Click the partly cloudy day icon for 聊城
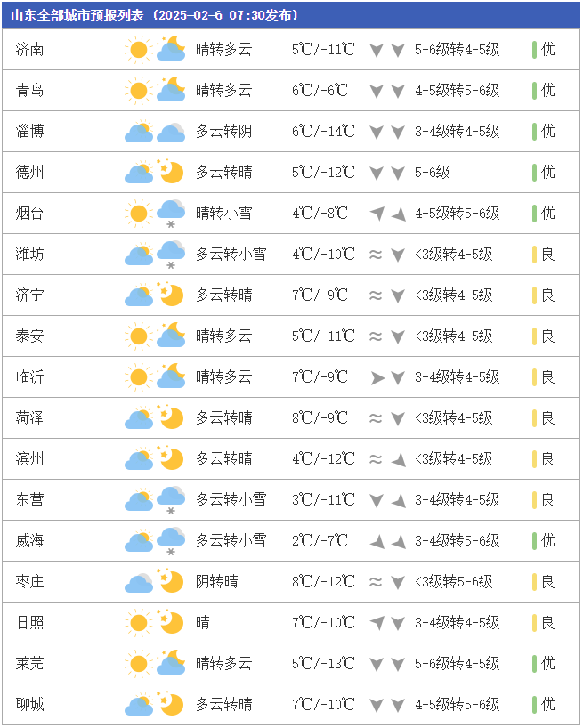Image resolution: width=583 pixels, height=728 pixels. (x=138, y=705)
